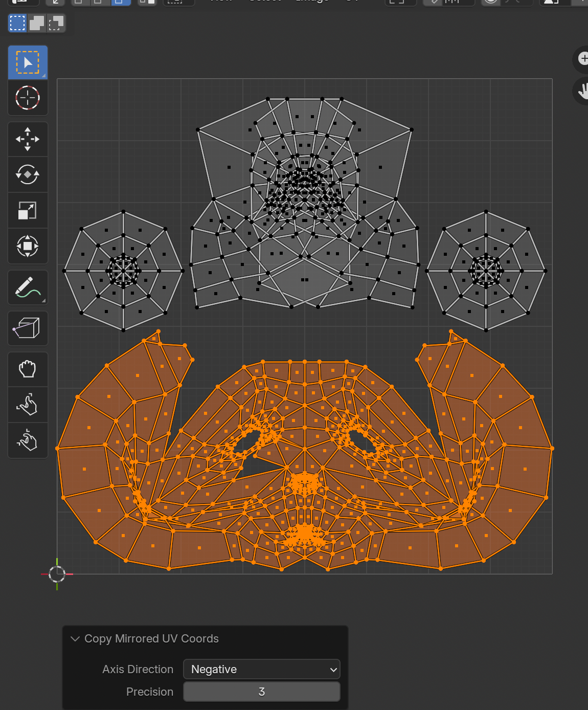588x710 pixels.
Task: Choose the Grab sculpt tool
Action: [28, 369]
